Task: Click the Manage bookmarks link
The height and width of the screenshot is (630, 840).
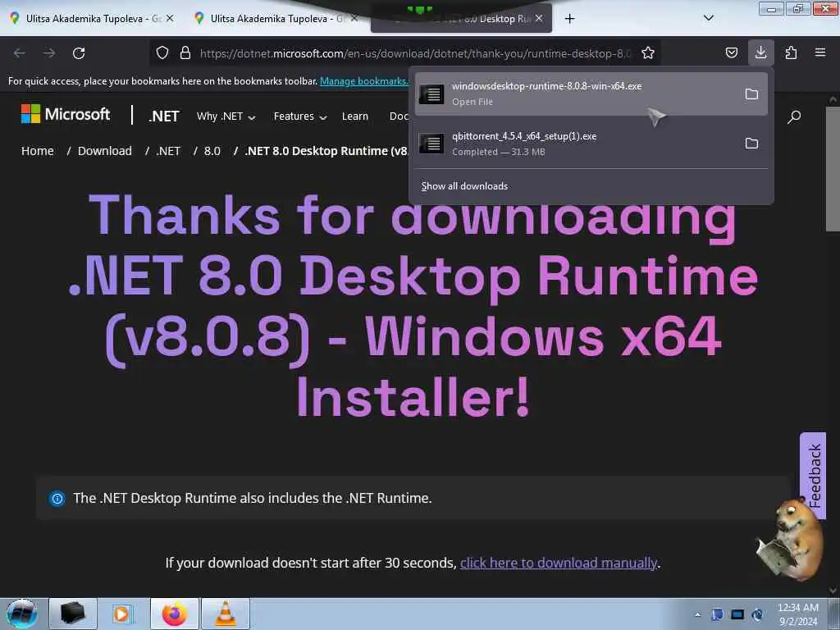Action: tap(363, 81)
